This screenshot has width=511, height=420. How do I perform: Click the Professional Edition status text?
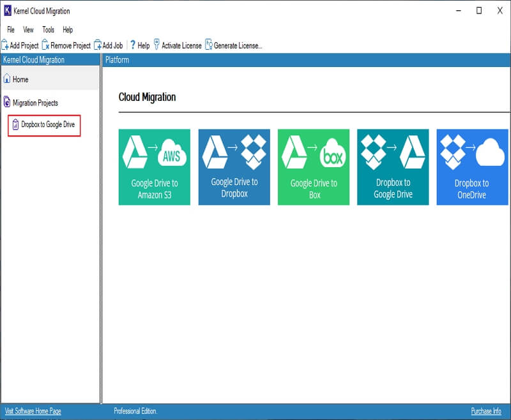135,411
